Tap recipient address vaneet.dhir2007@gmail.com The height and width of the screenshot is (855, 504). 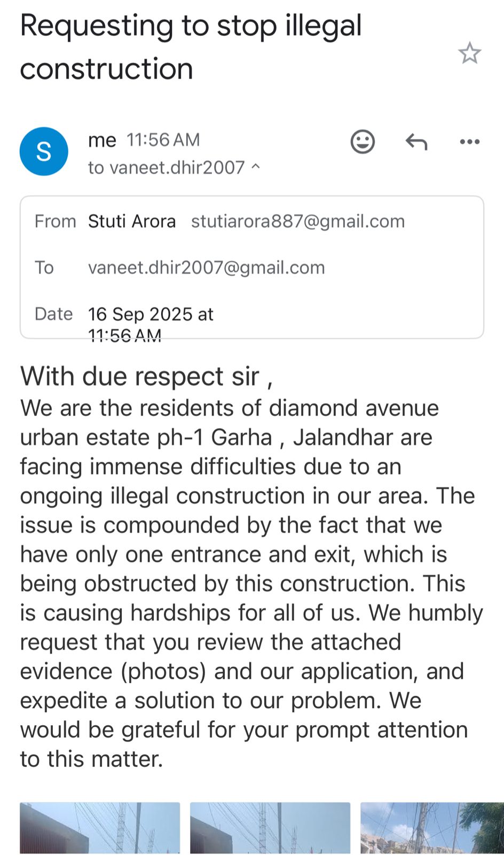206,267
